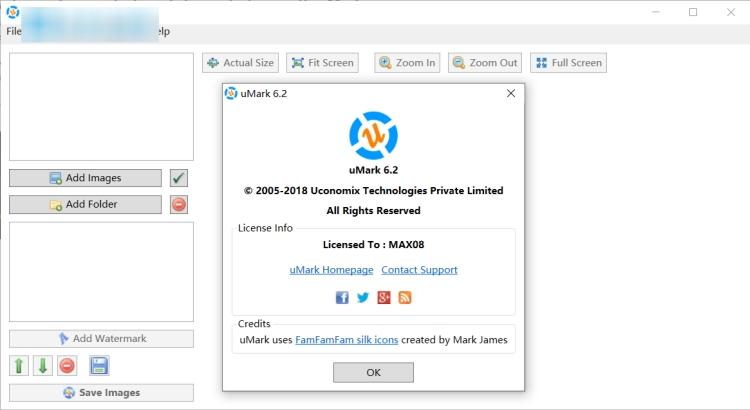
Task: Click the red remove icon beside Add Folder
Action: coord(179,204)
